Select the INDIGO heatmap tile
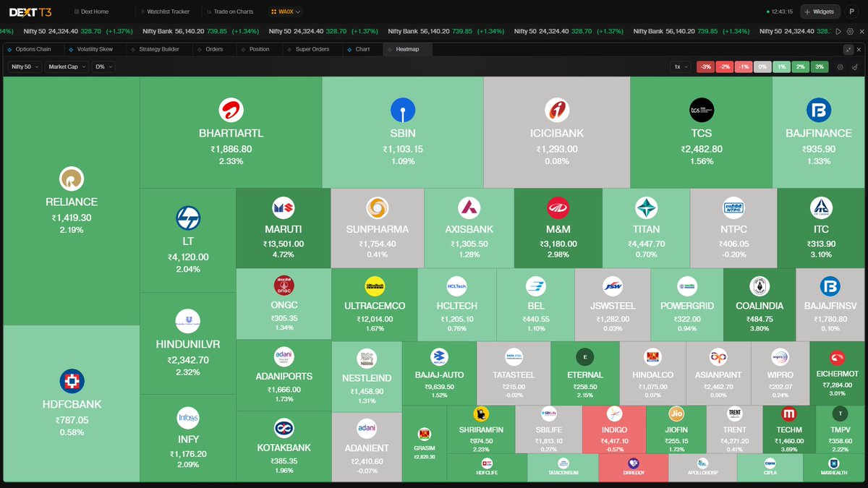Viewport: 868px width, 488px height. 615,429
